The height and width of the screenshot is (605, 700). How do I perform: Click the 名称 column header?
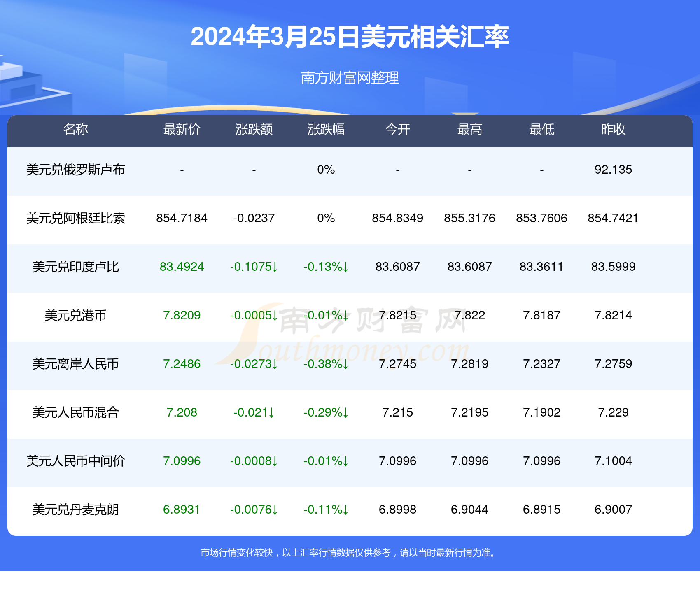(76, 130)
